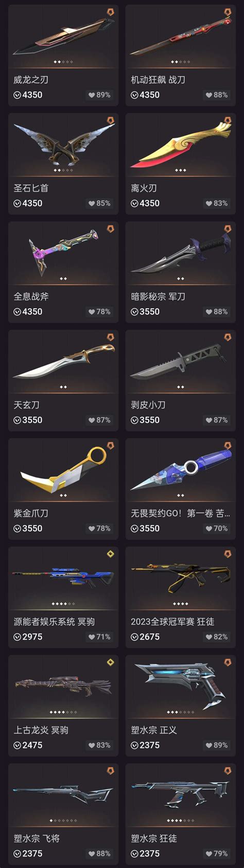Open 2023全球冠军赛 狂徒 skin title
The width and height of the screenshot is (244, 868).
(172, 622)
